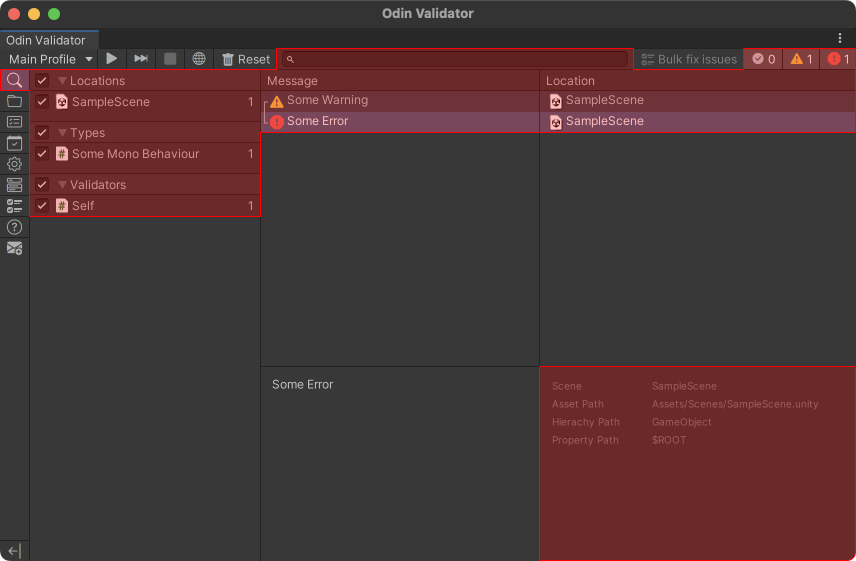Click SampleScene location in Some Warning row
The height and width of the screenshot is (561, 856).
(x=605, y=100)
